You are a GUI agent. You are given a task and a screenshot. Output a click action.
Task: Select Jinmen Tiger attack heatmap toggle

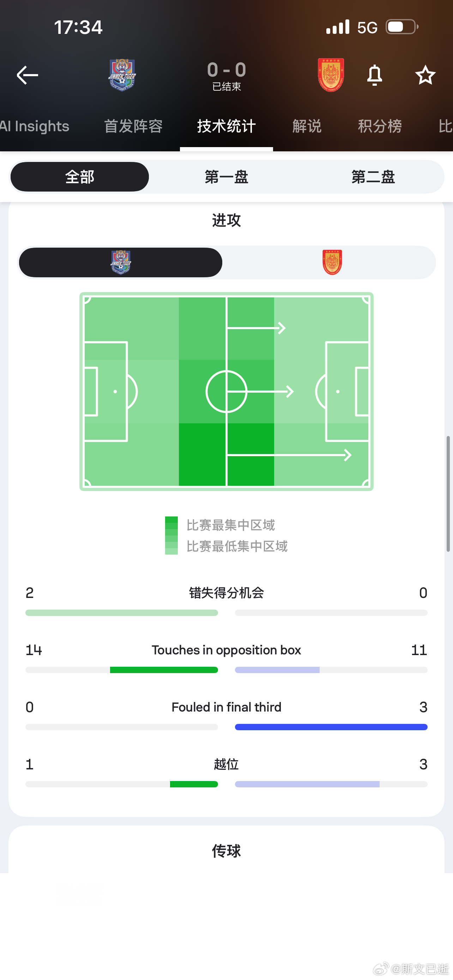tap(121, 262)
